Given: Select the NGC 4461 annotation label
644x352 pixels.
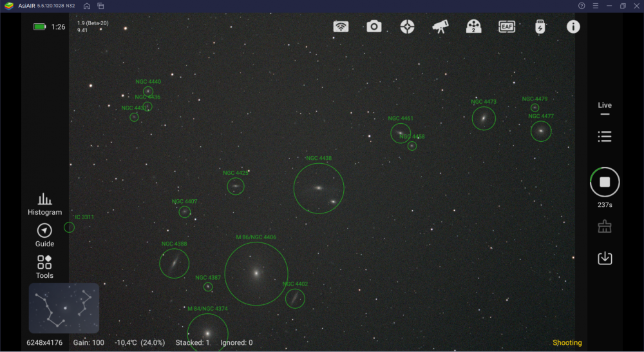Looking at the screenshot, I should tap(401, 119).
